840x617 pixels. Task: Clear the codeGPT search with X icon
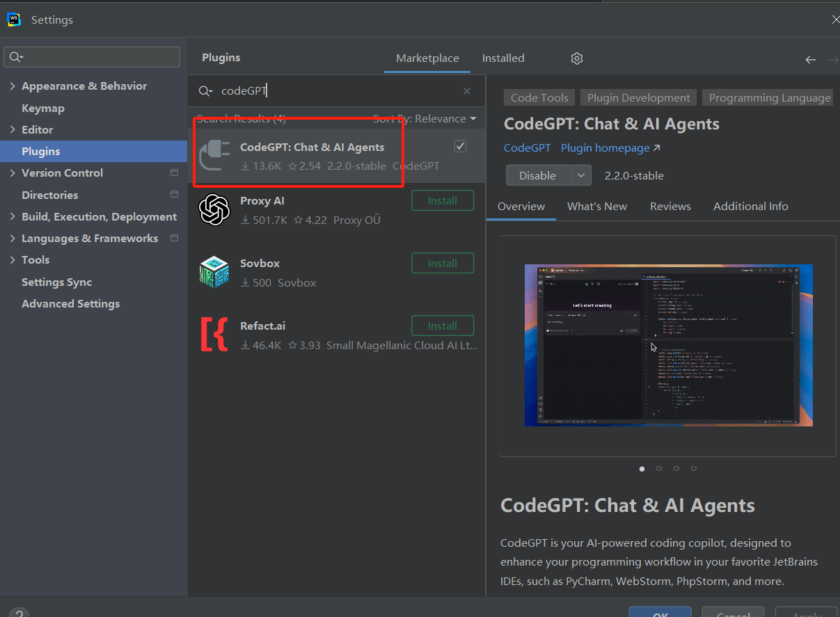click(x=467, y=91)
